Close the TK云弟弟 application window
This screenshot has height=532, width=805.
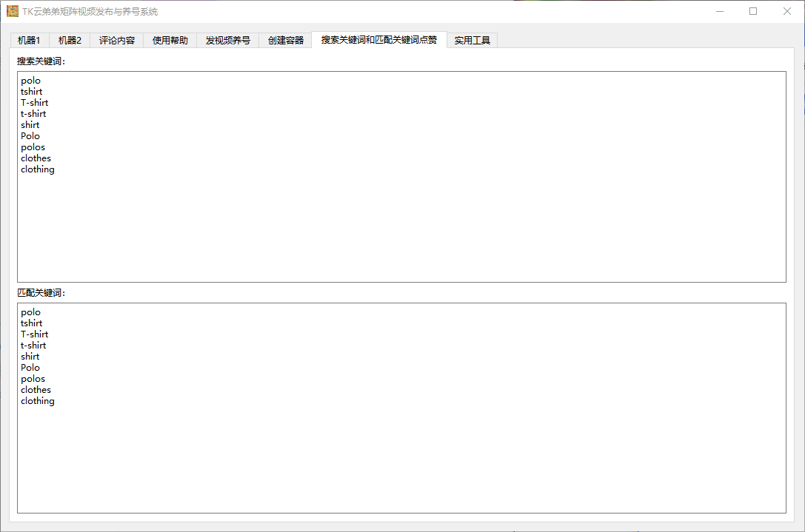click(x=786, y=11)
